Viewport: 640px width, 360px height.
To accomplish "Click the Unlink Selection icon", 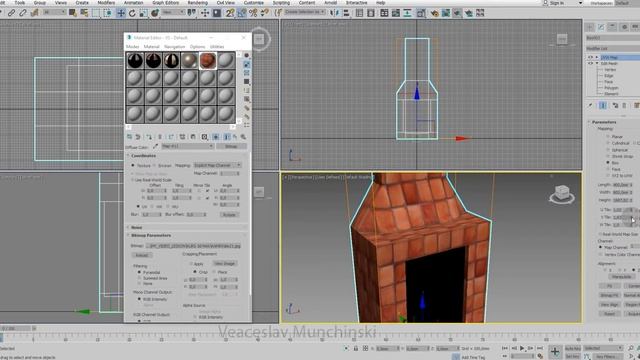I will click(23, 13).
